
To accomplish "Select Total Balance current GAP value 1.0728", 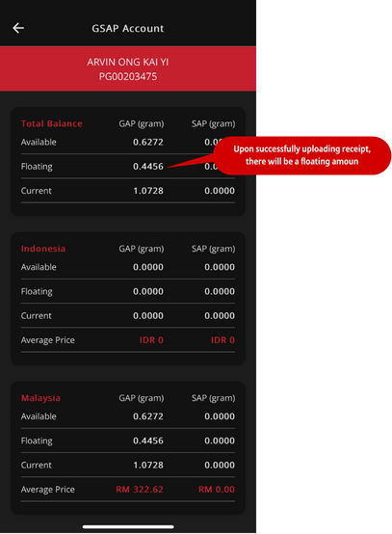I will tap(148, 191).
